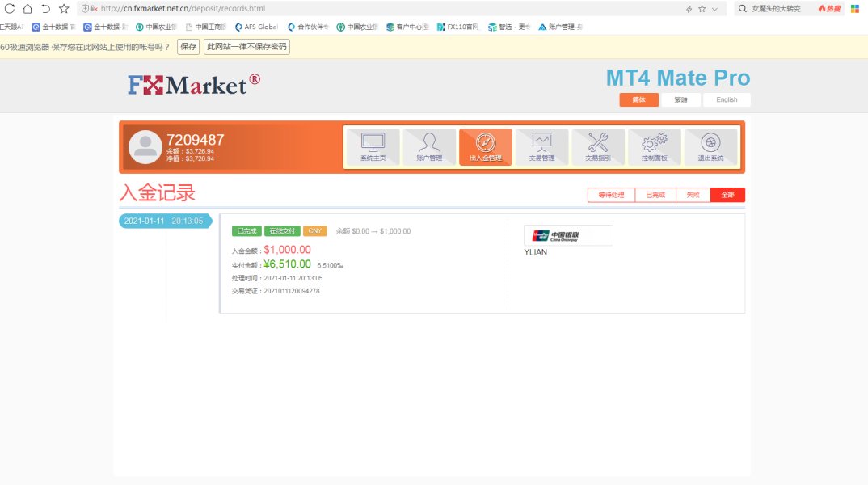
Task: Click the MT4 Mate Pro heading
Action: tap(678, 78)
